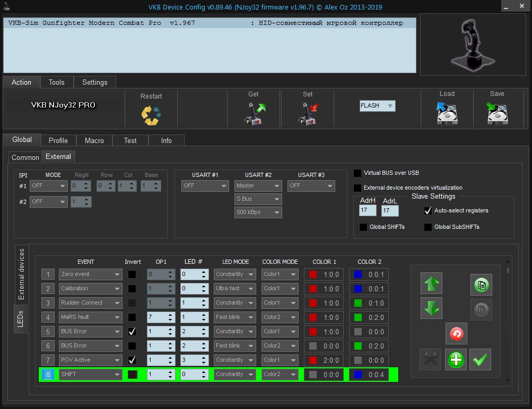This screenshot has height=409, width=532.
Task: Click the green copy row icon
Action: tap(481, 284)
